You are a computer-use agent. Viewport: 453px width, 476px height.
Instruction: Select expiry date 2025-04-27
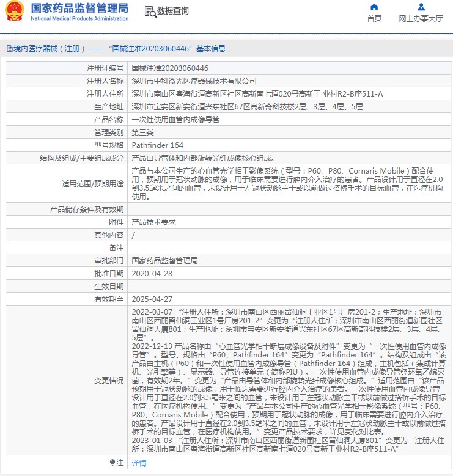point(152,299)
